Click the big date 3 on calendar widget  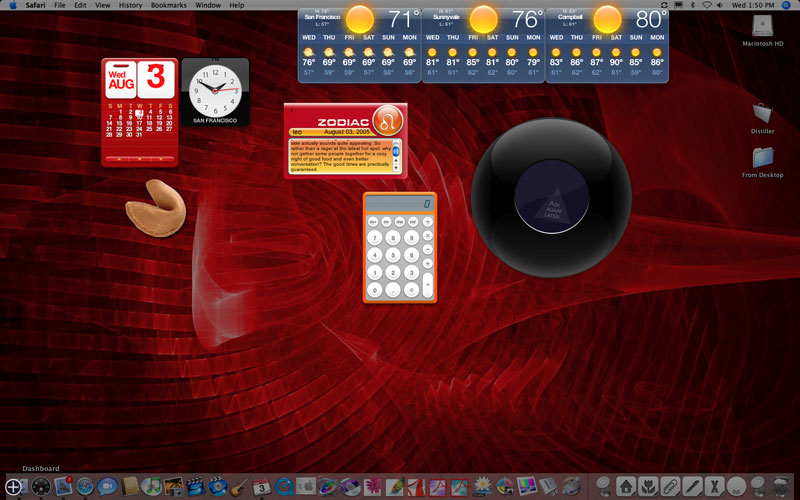point(156,79)
